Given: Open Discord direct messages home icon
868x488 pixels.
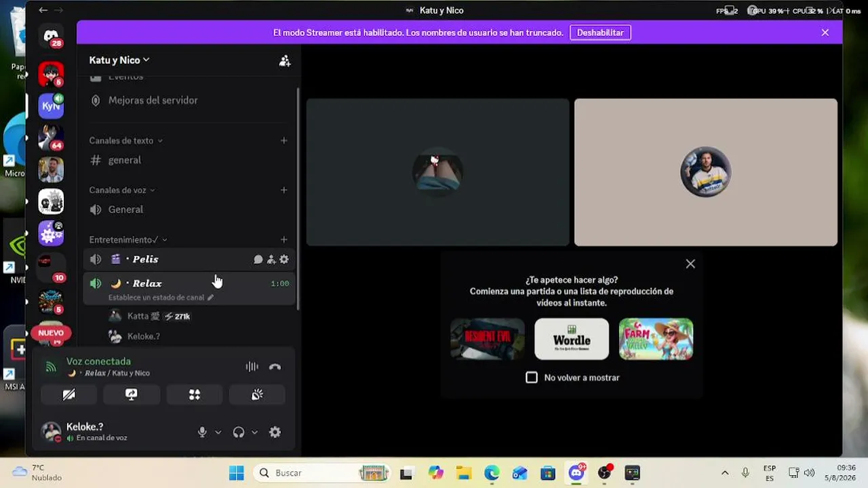Looking at the screenshot, I should point(51,36).
